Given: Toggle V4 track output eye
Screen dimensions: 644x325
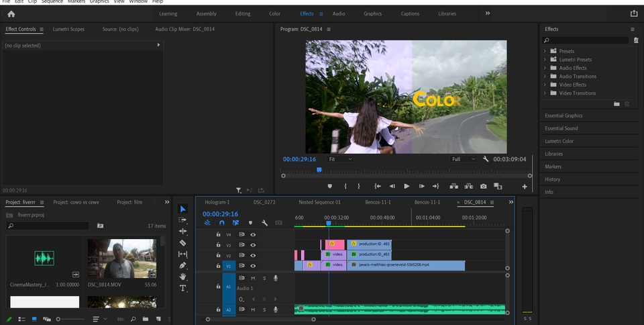Looking at the screenshot, I should [x=253, y=234].
